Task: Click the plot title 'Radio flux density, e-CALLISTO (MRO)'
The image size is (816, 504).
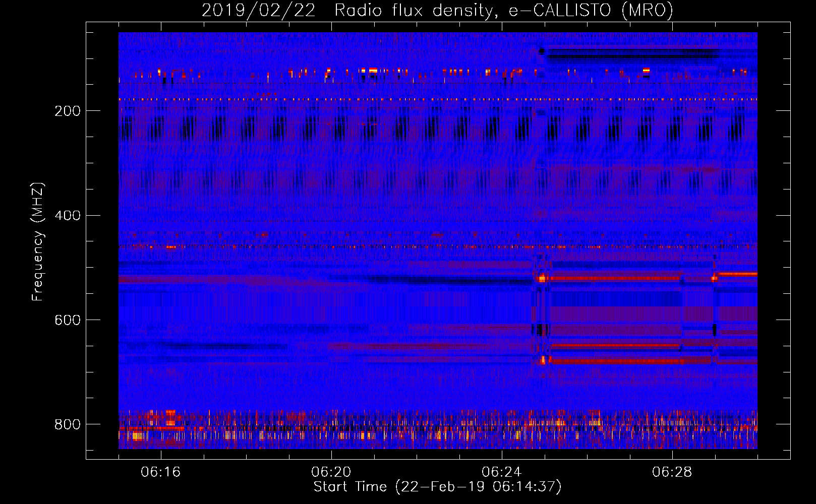Action: coord(504,11)
